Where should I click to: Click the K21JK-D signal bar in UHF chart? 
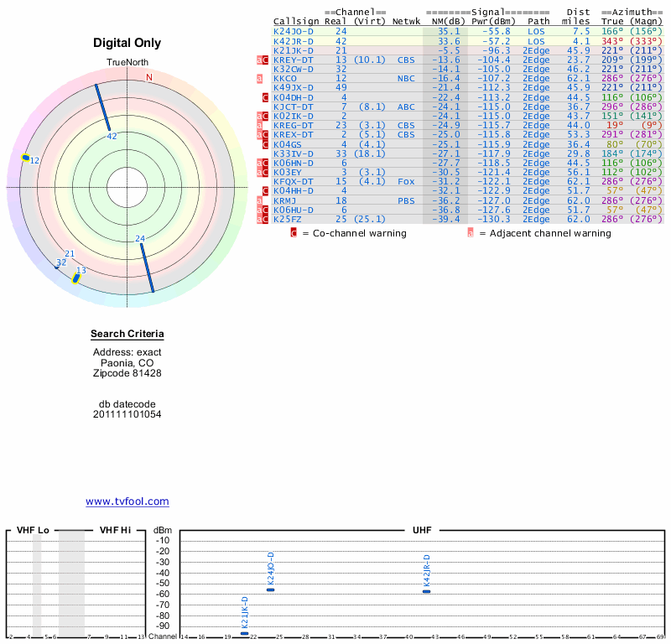pyautogui.click(x=244, y=633)
